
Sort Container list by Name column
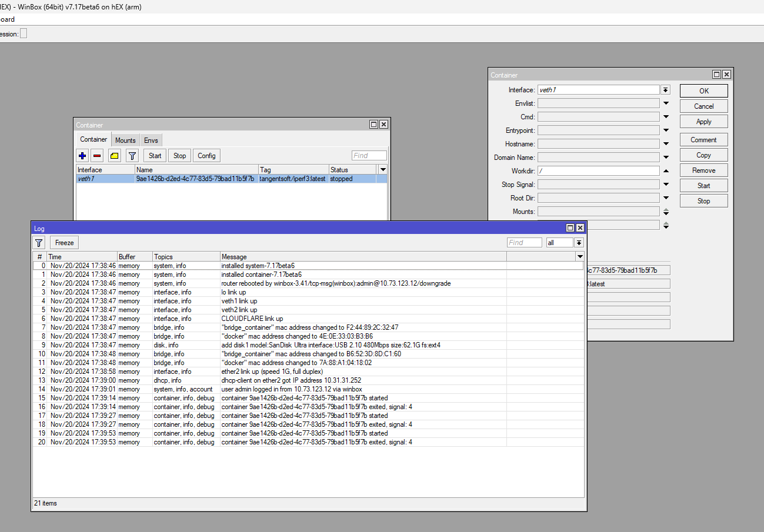[x=196, y=169]
